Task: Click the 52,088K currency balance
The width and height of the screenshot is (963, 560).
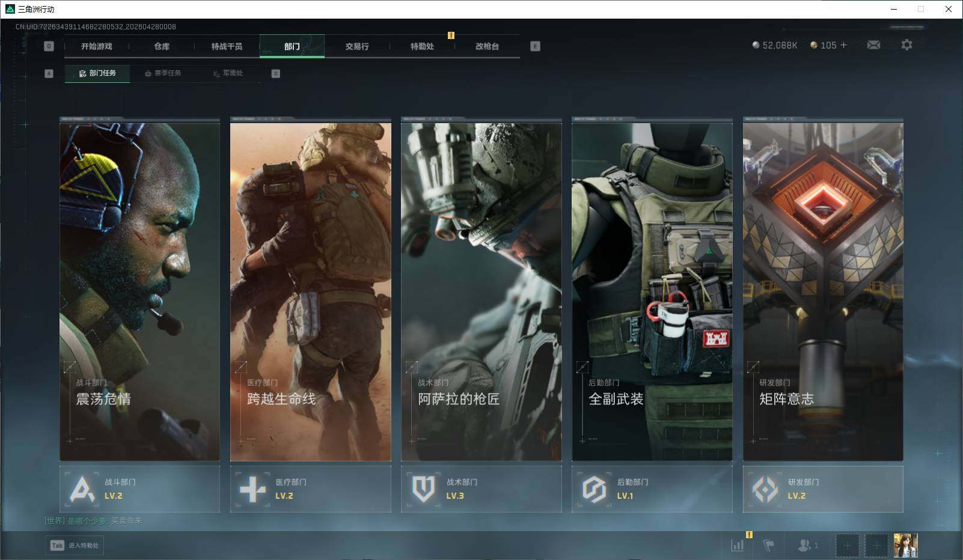Action: coord(775,45)
